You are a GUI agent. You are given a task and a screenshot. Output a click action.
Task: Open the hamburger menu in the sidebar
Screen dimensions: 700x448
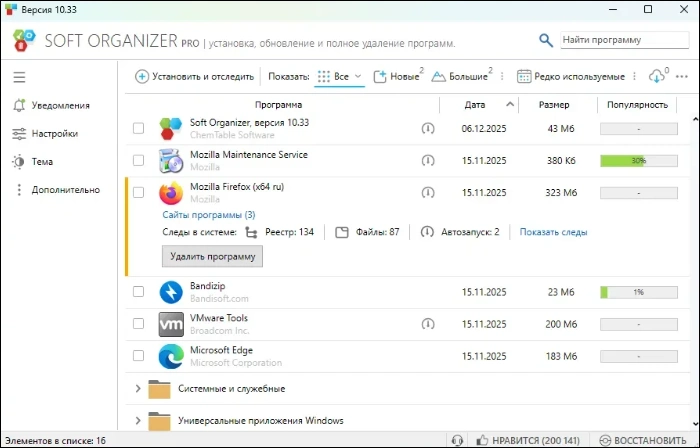click(x=19, y=77)
